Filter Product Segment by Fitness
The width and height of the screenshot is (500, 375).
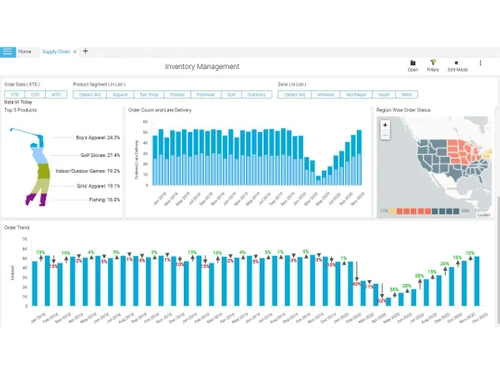(x=177, y=95)
